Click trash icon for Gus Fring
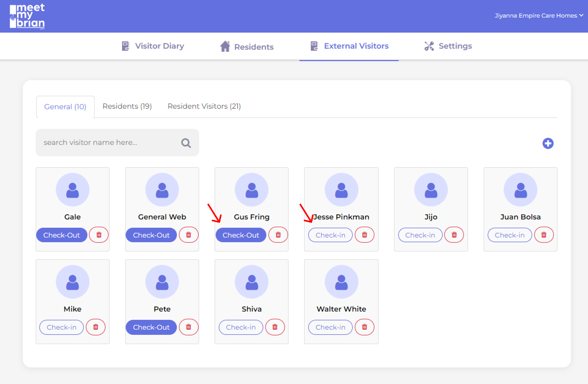Viewport: 588px width, 384px height. (x=278, y=235)
